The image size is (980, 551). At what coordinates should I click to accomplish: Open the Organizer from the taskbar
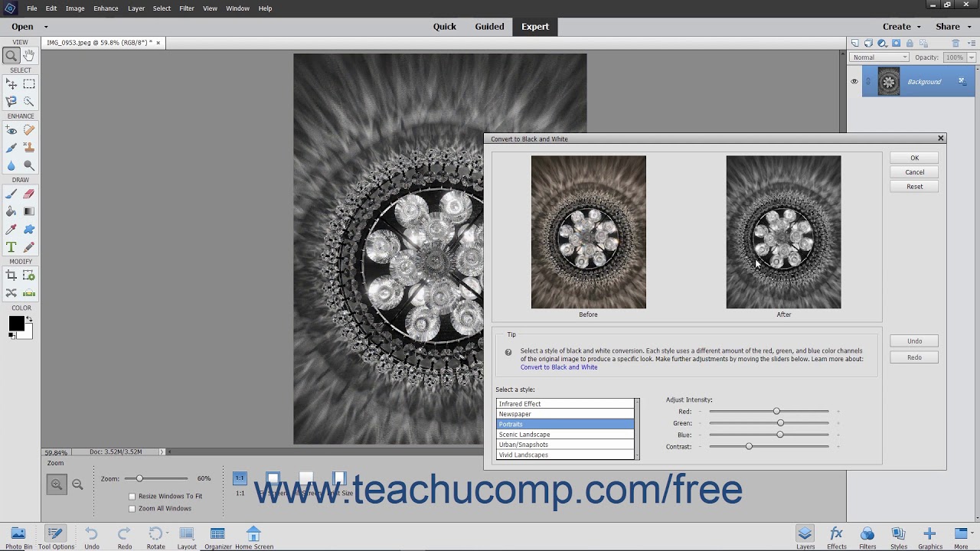point(217,537)
